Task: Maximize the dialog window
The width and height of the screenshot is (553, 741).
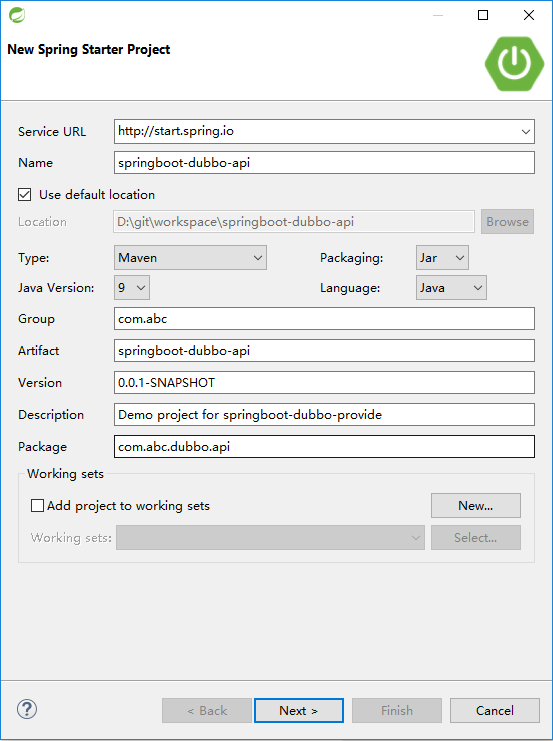Action: tap(483, 15)
